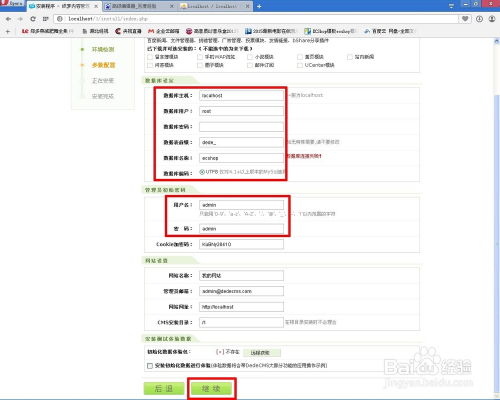This screenshot has height=400, width=500.
Task: Add a bookmark using bookmarks bar plus
Action: coord(8,31)
